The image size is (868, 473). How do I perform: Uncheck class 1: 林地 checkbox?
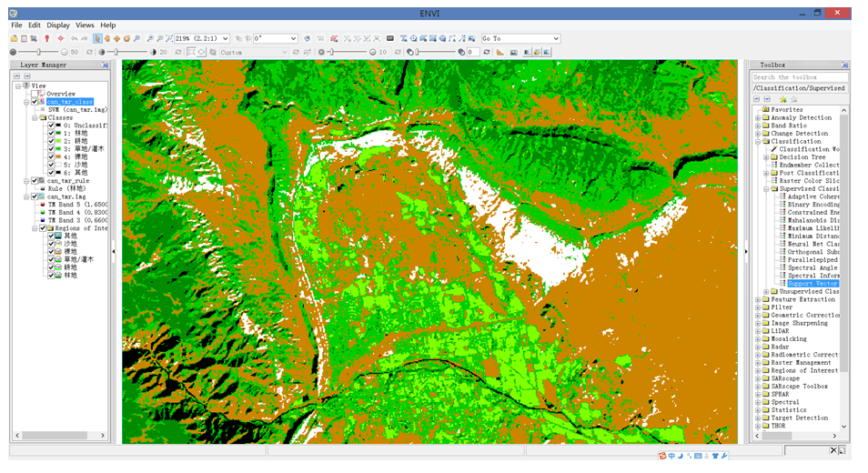tap(51, 134)
